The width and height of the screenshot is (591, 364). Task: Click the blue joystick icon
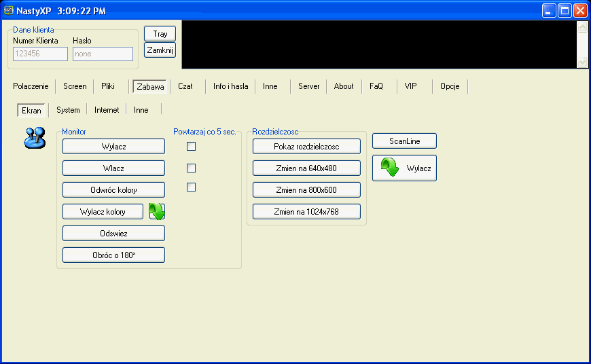(x=34, y=138)
